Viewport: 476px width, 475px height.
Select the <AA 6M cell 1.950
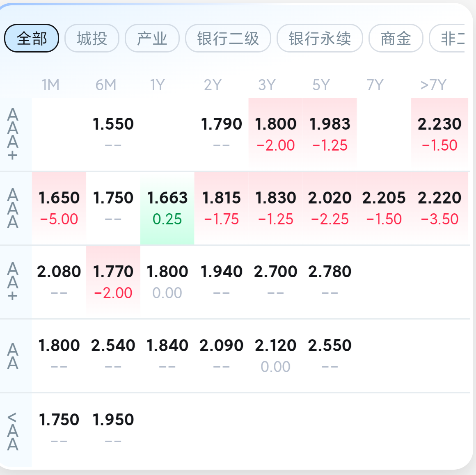pos(113,430)
